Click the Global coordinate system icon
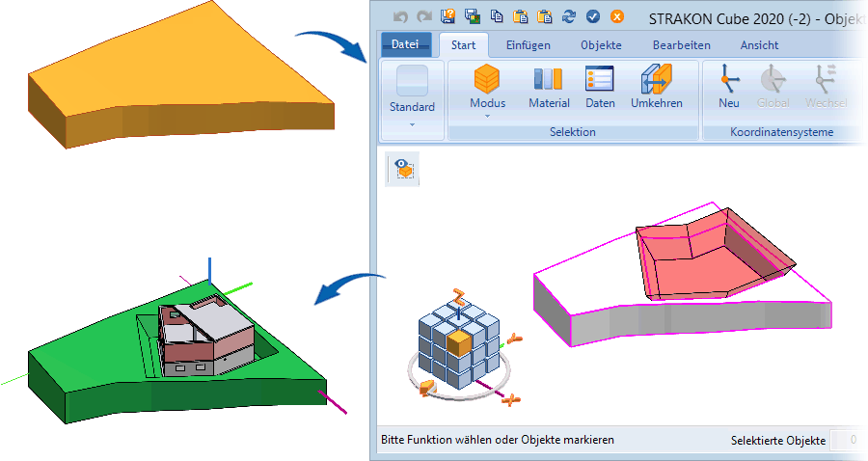Screen dimensions: 868x461 pyautogui.click(x=773, y=81)
